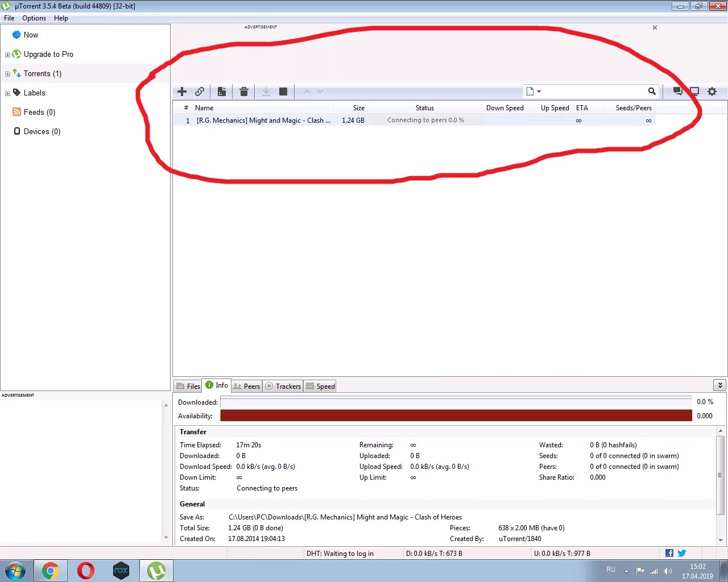
Task: Click the left ad panel scroll down arrow
Action: 166,537
